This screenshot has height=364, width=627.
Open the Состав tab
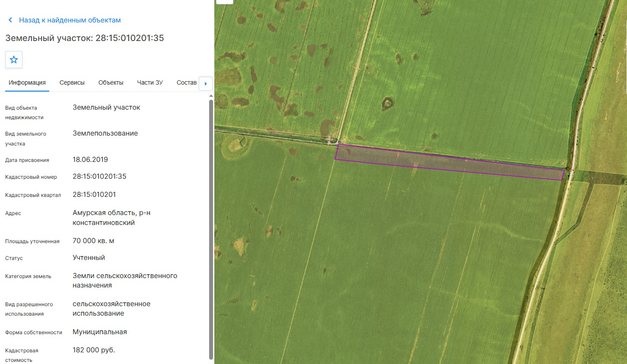coord(187,82)
